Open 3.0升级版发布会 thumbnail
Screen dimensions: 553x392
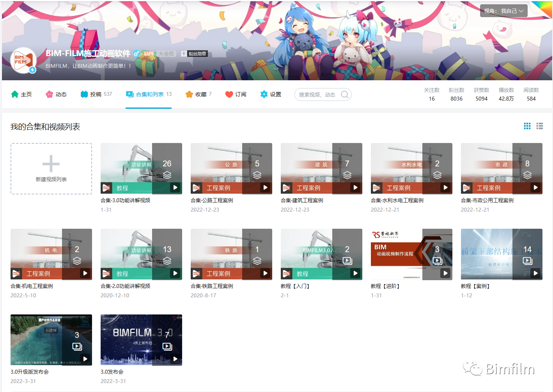coord(51,340)
